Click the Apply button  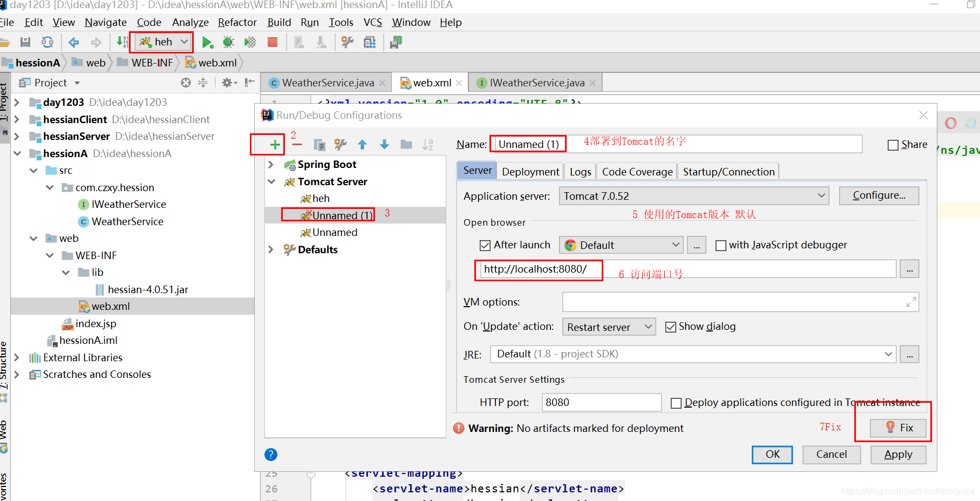point(899,455)
